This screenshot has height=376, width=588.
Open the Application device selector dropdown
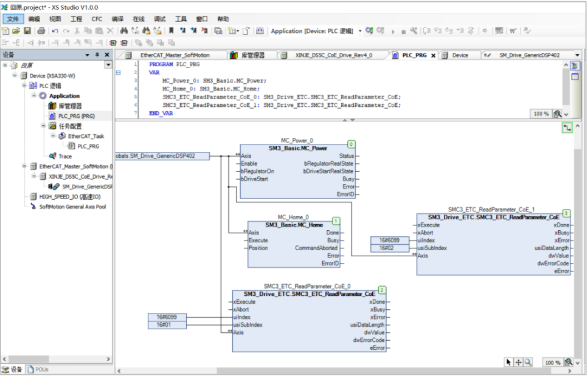[x=360, y=31]
